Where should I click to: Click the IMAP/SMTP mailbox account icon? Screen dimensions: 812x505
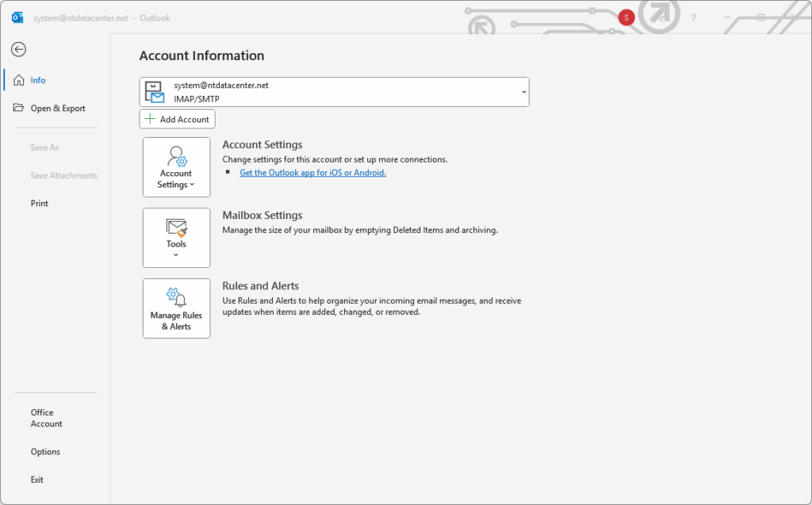pos(154,92)
